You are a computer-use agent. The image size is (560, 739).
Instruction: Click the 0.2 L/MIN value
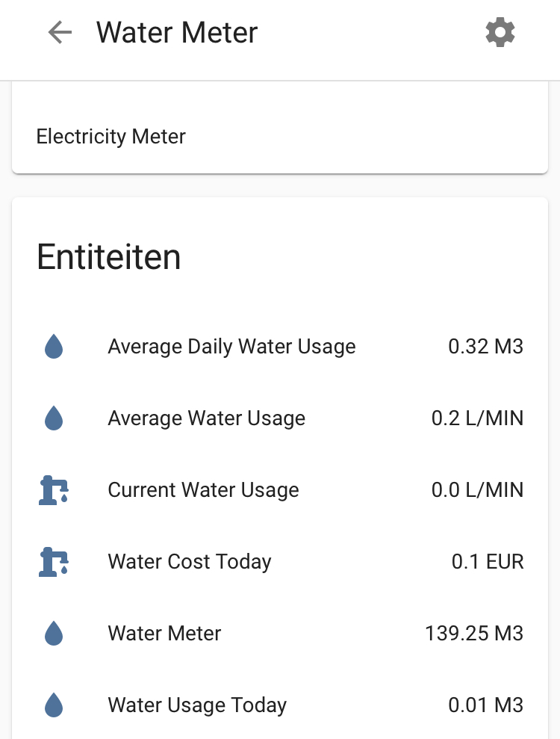(x=477, y=418)
